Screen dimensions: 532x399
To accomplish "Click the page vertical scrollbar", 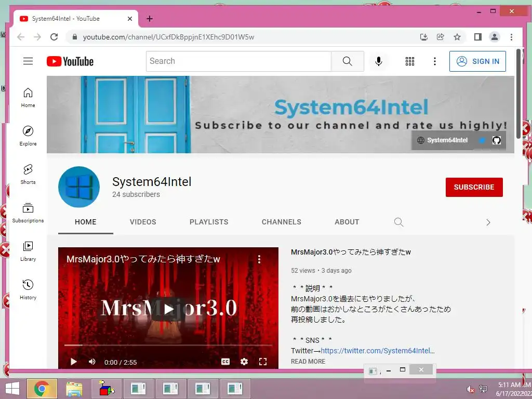I will coord(518,94).
